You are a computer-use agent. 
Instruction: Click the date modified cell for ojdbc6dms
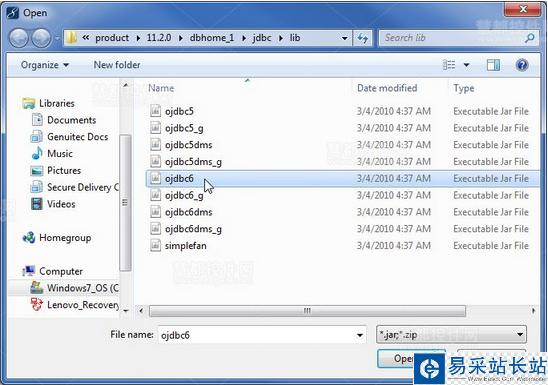pyautogui.click(x=394, y=212)
